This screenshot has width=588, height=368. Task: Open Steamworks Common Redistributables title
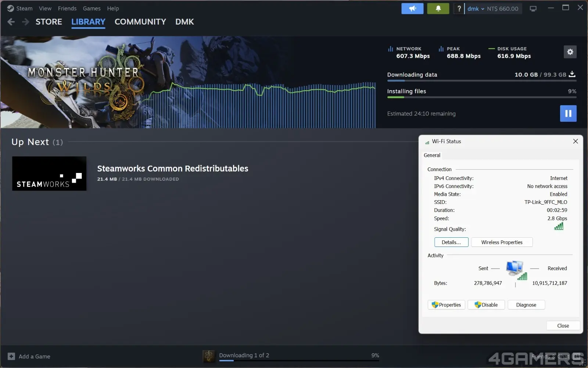[173, 169]
